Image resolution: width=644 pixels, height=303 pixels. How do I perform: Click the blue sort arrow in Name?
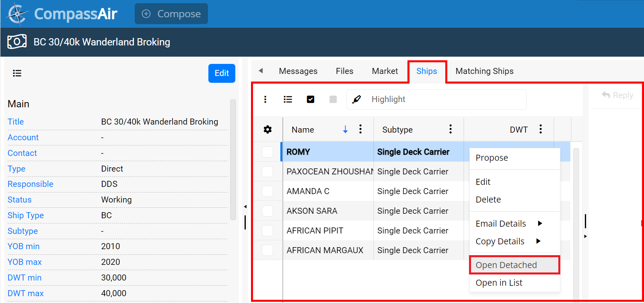345,129
